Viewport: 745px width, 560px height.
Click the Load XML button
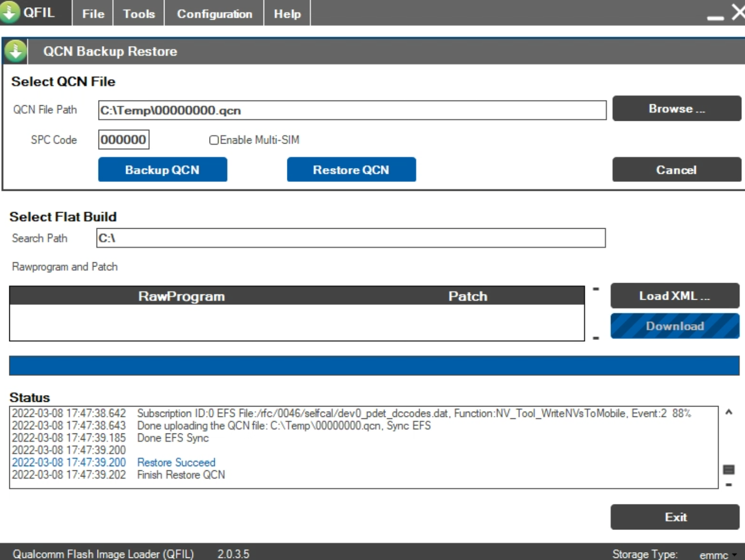pyautogui.click(x=674, y=296)
